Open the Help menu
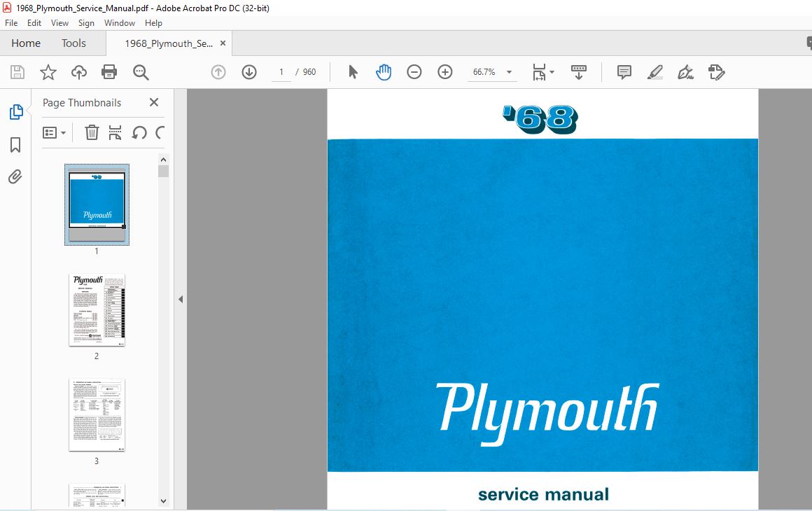The height and width of the screenshot is (511, 812). pyautogui.click(x=153, y=23)
